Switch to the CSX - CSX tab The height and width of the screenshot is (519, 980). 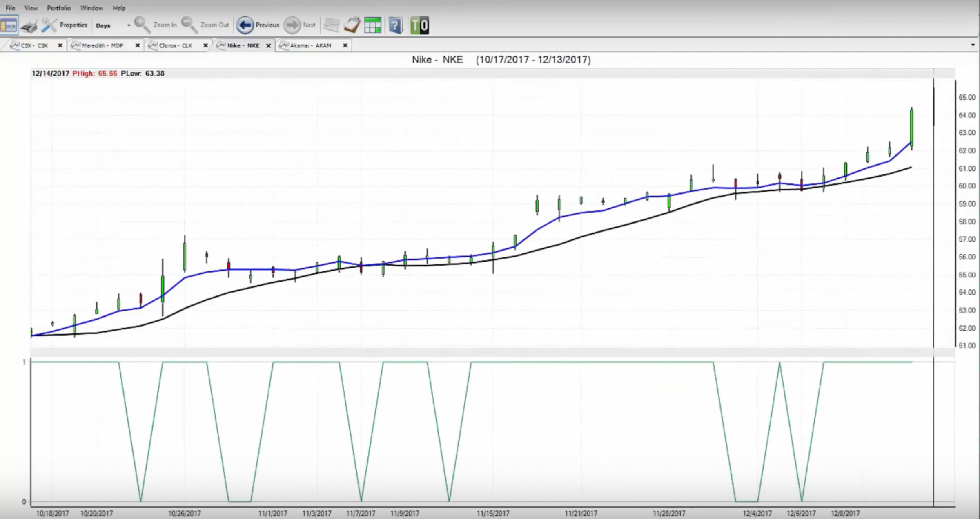[x=34, y=45]
